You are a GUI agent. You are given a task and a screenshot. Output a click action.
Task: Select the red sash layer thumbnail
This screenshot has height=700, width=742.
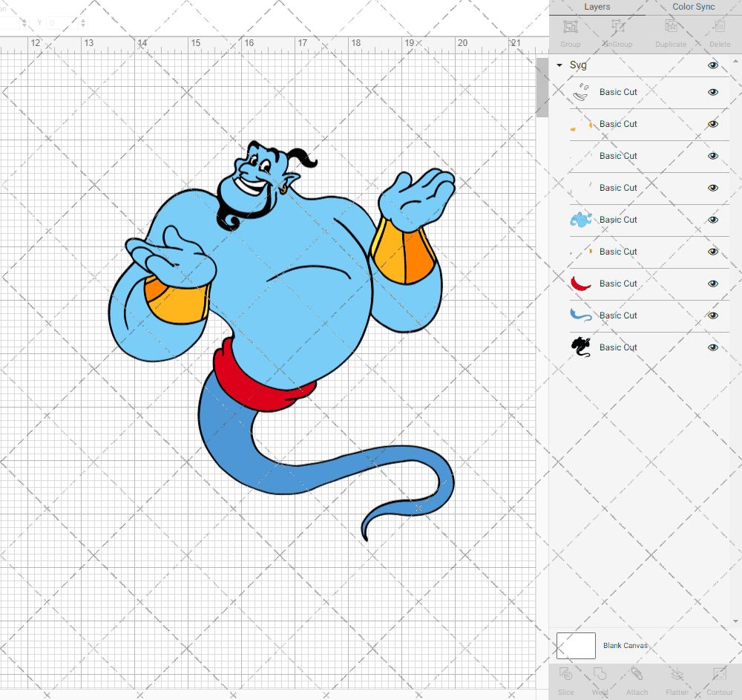[581, 284]
